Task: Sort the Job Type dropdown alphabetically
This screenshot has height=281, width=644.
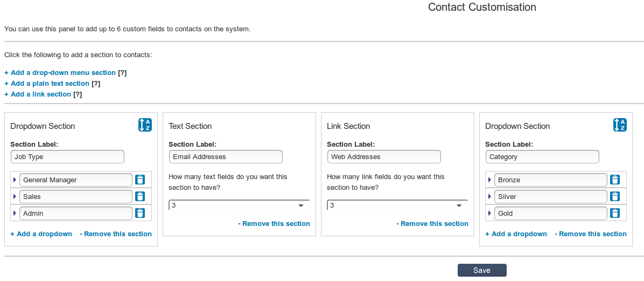Action: click(145, 125)
